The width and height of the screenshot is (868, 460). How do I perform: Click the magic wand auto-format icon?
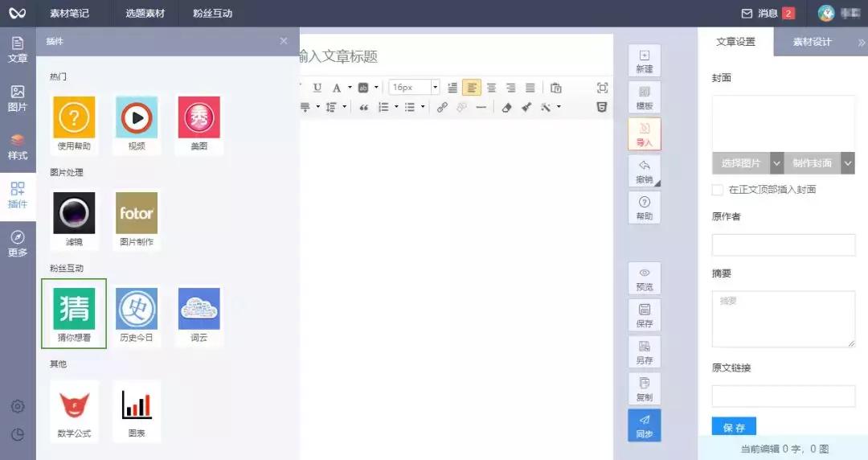click(x=546, y=107)
